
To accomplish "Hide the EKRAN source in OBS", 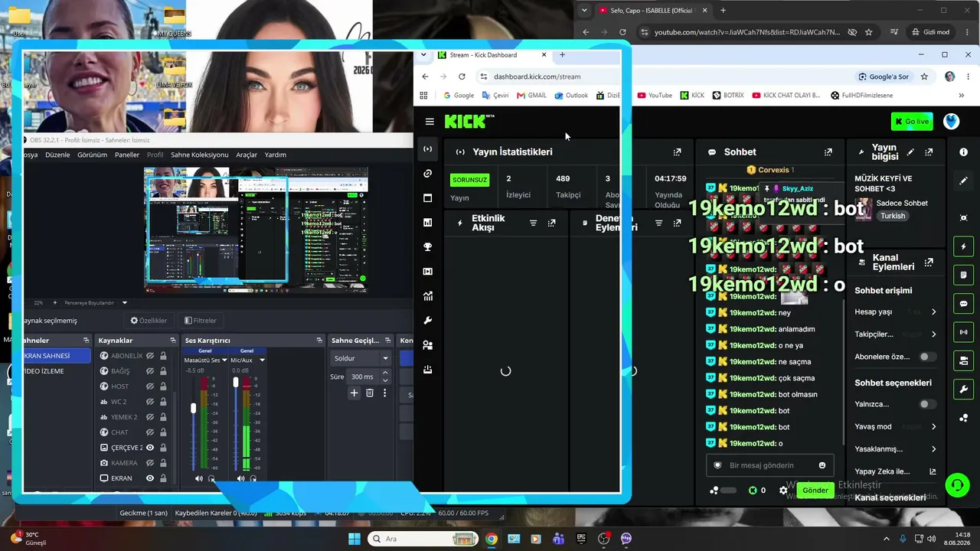I will 150,478.
